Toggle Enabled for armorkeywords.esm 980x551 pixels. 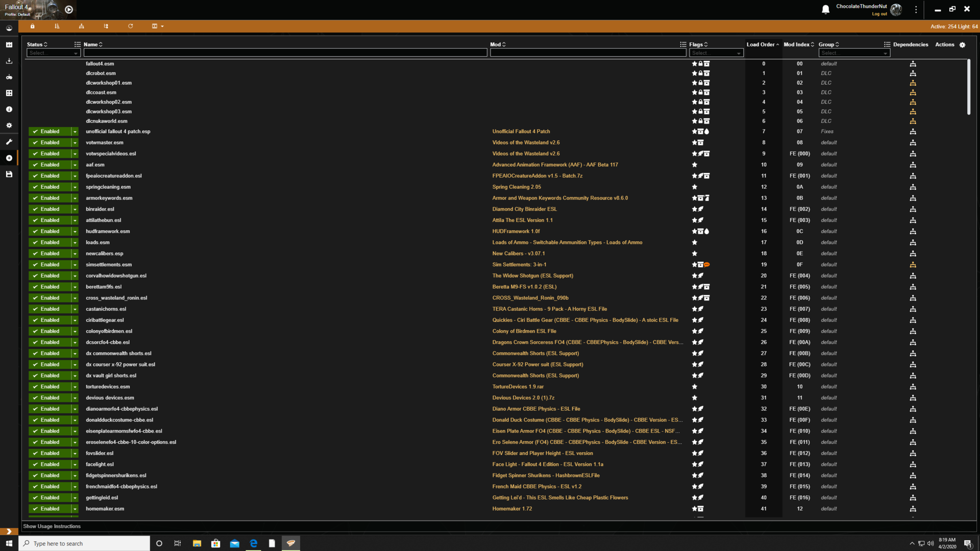50,198
